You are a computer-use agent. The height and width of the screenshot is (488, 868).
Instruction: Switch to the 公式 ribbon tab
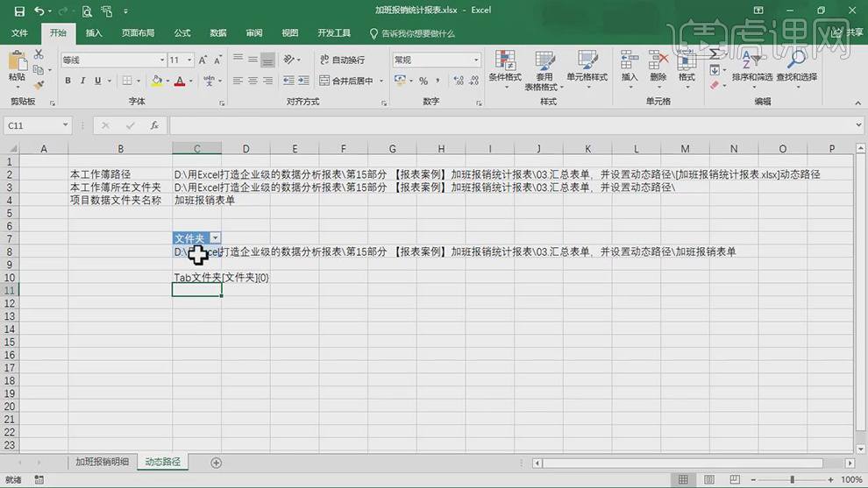coord(182,33)
